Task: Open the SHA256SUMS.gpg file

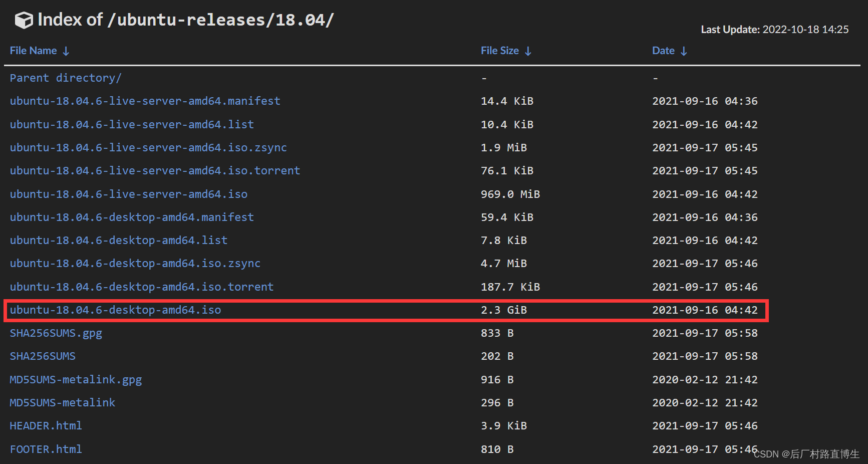Action: [56, 333]
